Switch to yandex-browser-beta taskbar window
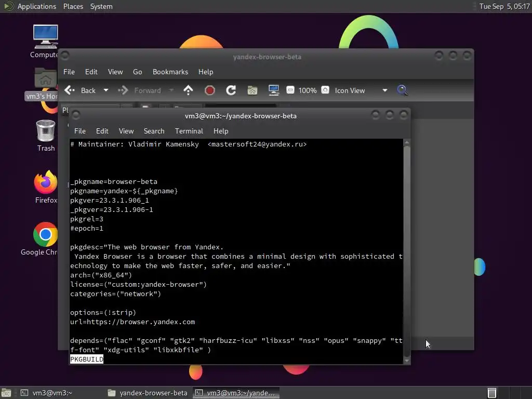Image resolution: width=532 pixels, height=399 pixels. click(x=147, y=393)
